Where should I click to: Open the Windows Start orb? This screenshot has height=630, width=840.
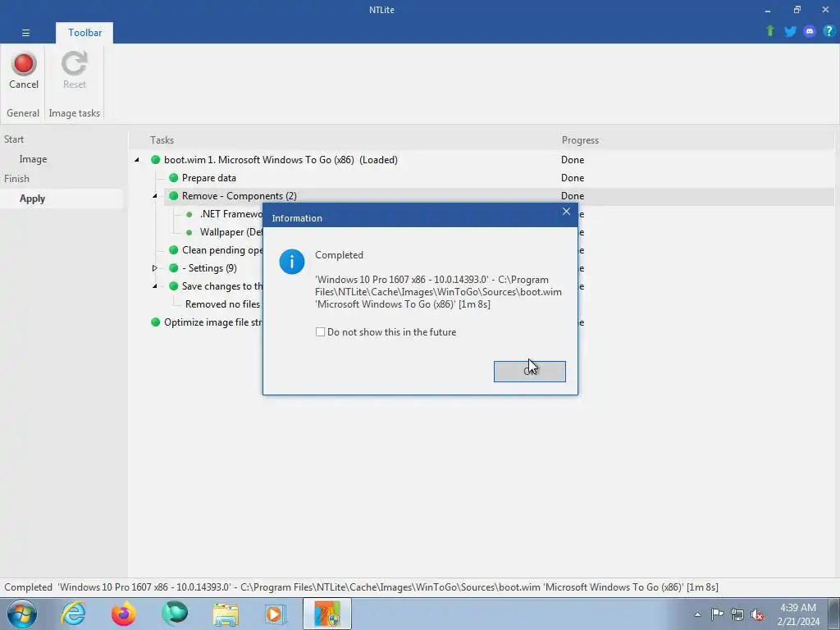22,614
